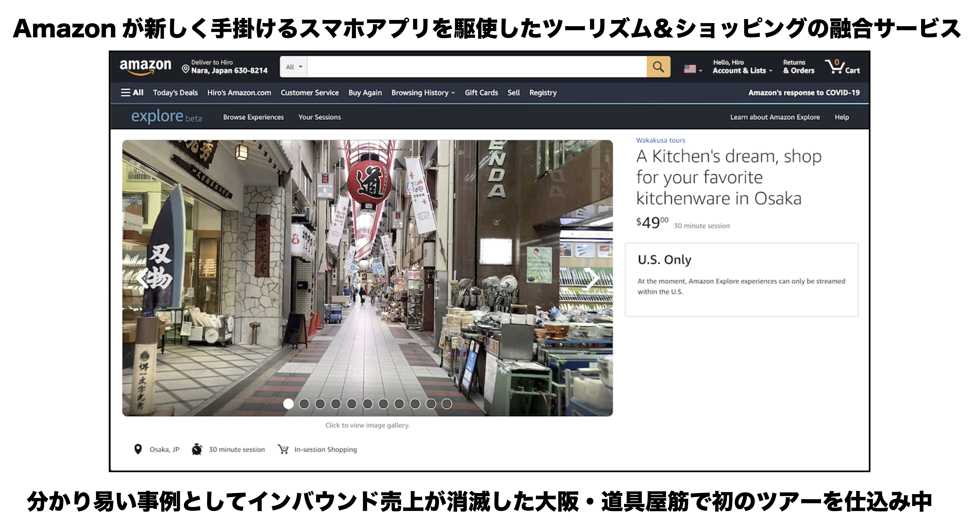The width and height of the screenshot is (980, 531).
Task: Click the $49.00 price text
Action: point(652,223)
